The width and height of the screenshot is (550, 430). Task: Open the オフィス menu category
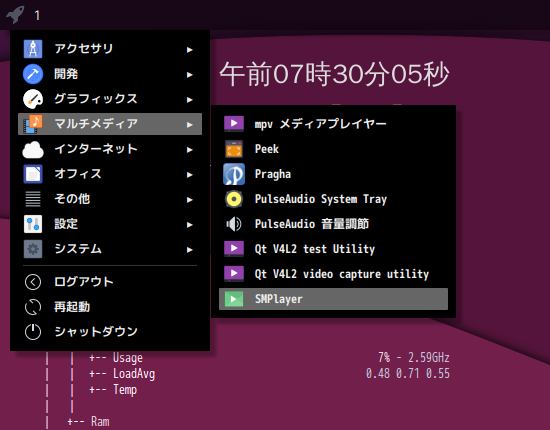click(110, 174)
